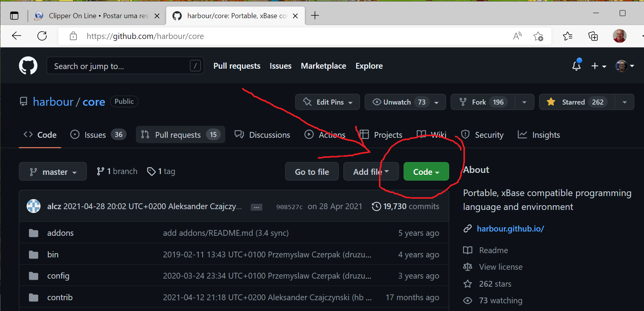This screenshot has width=644, height=311.
Task: Visit harbour.github.io website link
Action: point(510,229)
